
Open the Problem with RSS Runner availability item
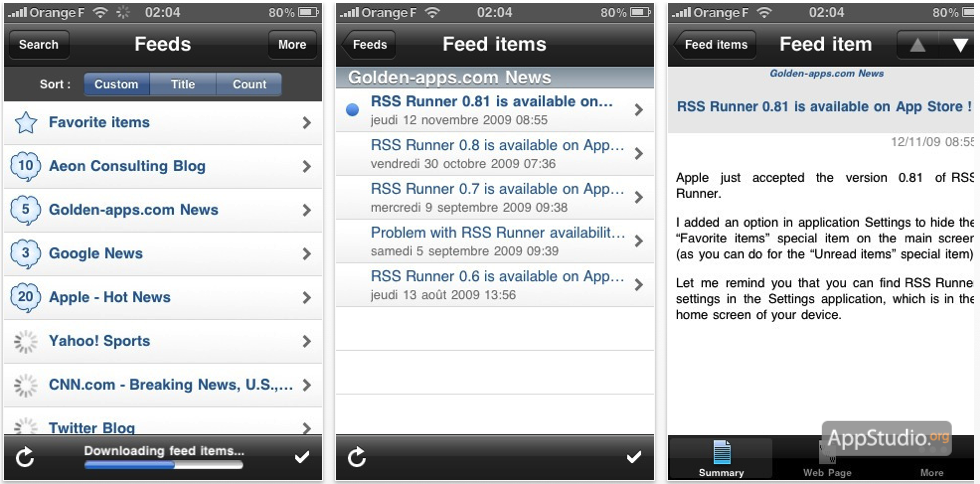pos(497,241)
